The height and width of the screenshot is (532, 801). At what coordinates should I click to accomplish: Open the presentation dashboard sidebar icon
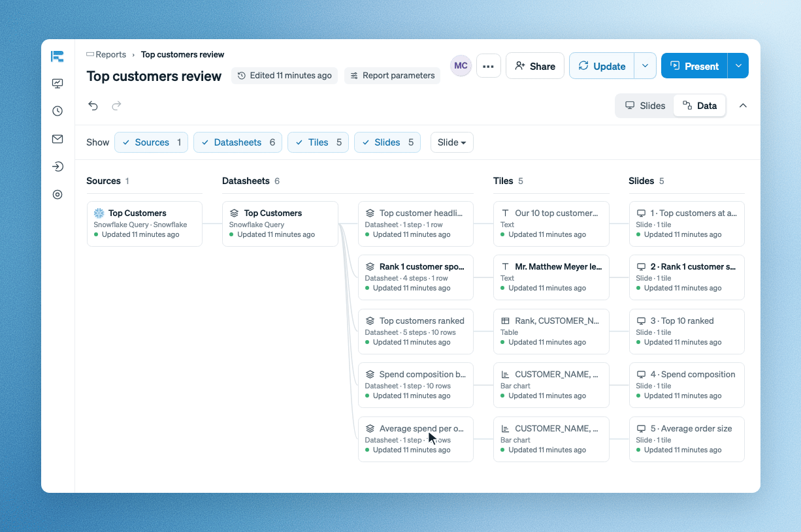pos(57,84)
